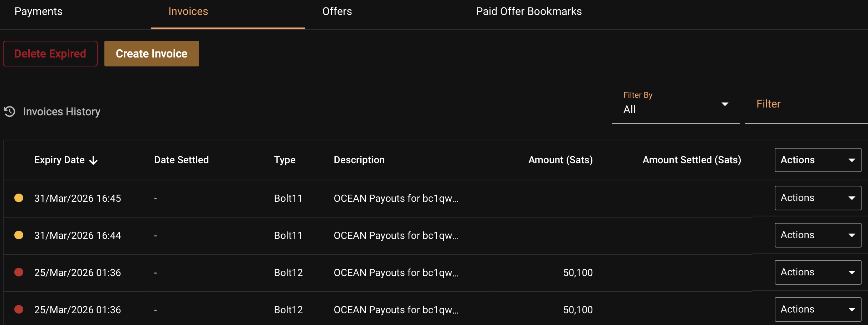Click the Invoices History clock icon
The width and height of the screenshot is (868, 325).
click(10, 111)
